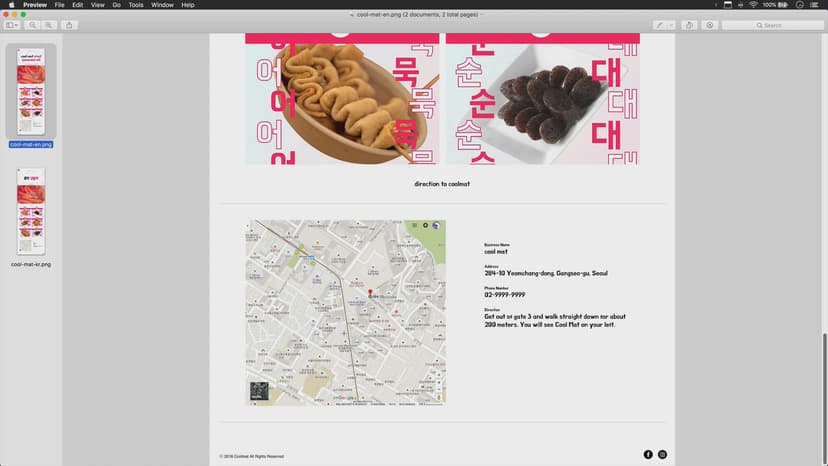This screenshot has height=466, width=828.
Task: Open the Wi-Fi status menu
Action: point(753,5)
